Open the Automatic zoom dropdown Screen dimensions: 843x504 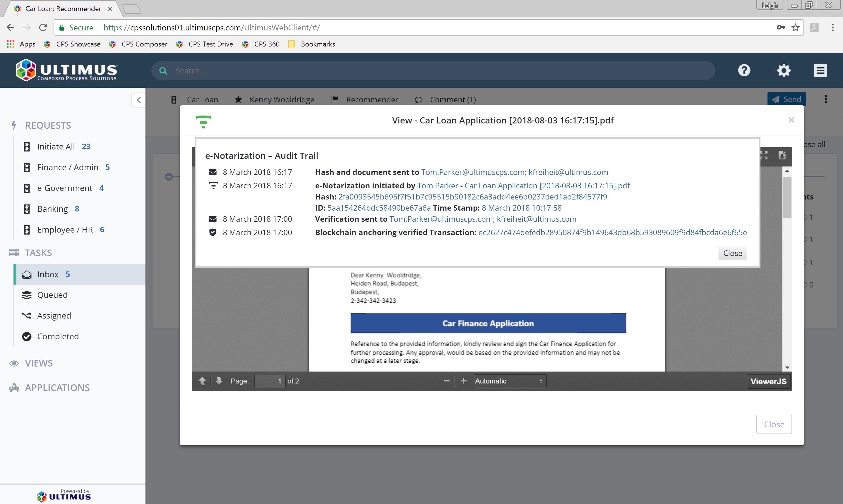[x=510, y=381]
